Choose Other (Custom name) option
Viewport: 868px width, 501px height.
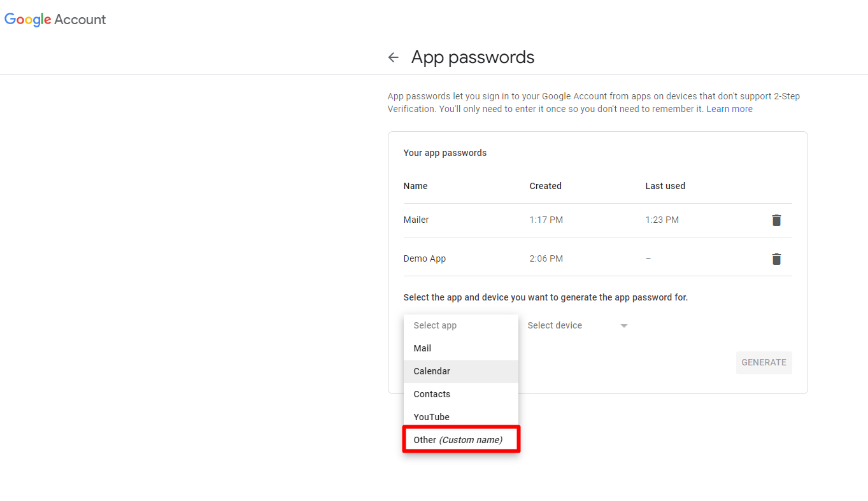click(x=459, y=440)
